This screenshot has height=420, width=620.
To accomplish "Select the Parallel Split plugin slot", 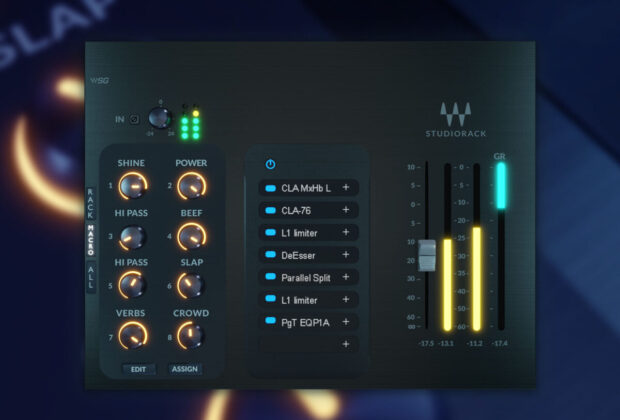I will click(x=308, y=278).
